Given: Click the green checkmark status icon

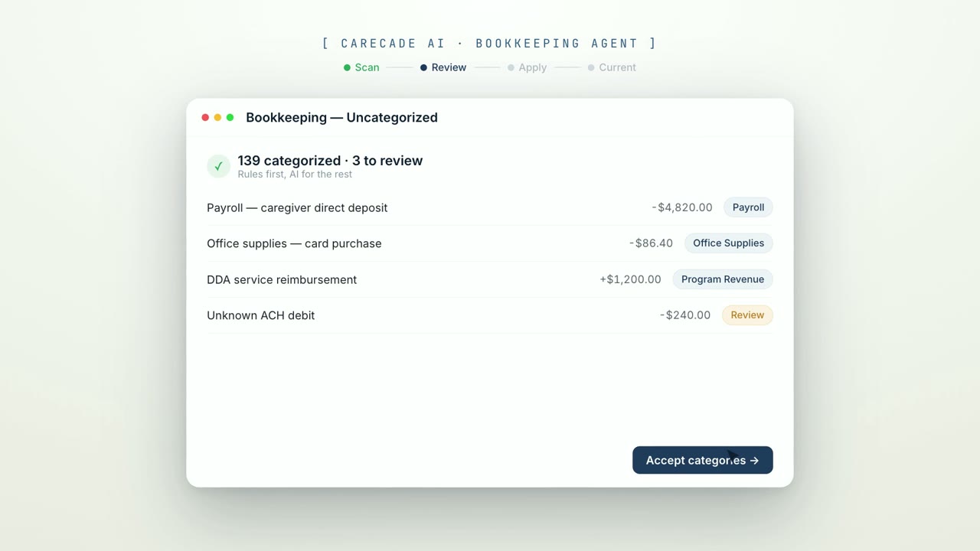Looking at the screenshot, I should coord(218,166).
